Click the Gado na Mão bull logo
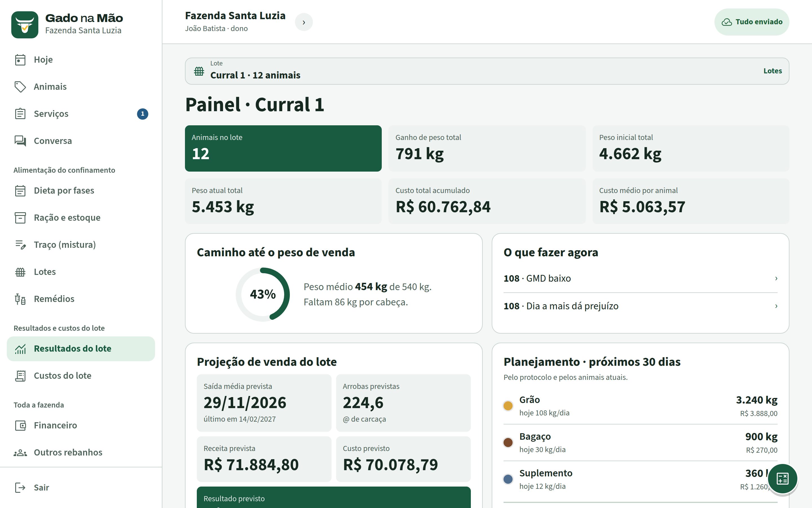812x508 pixels. click(x=25, y=25)
